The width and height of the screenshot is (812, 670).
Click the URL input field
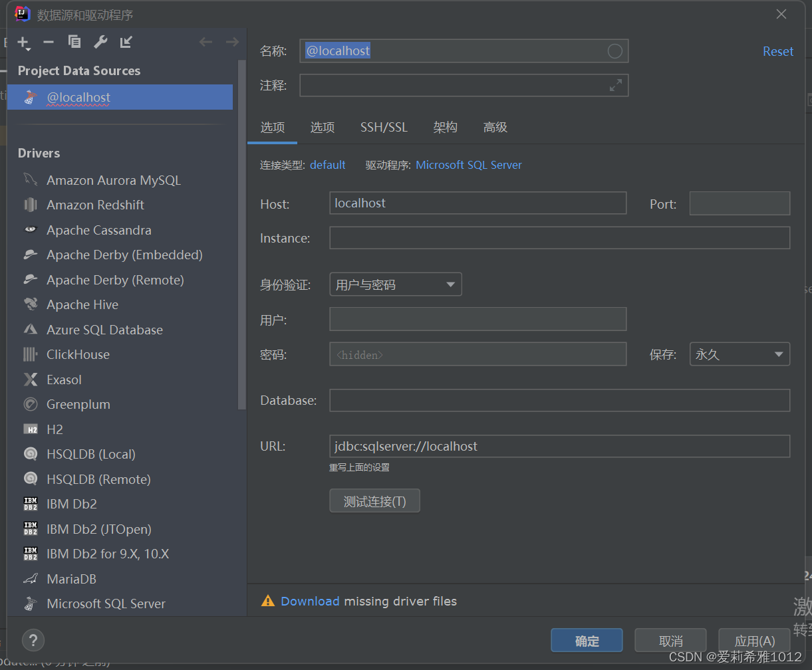point(560,446)
